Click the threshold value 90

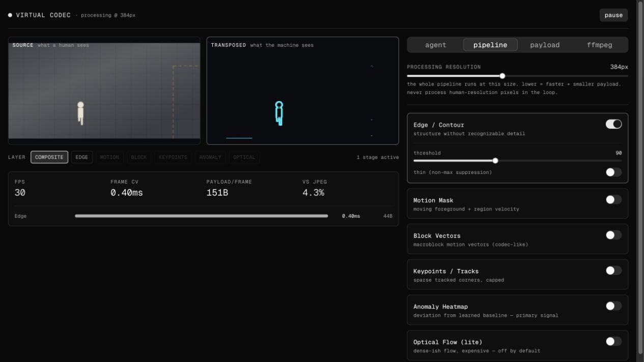pyautogui.click(x=619, y=153)
